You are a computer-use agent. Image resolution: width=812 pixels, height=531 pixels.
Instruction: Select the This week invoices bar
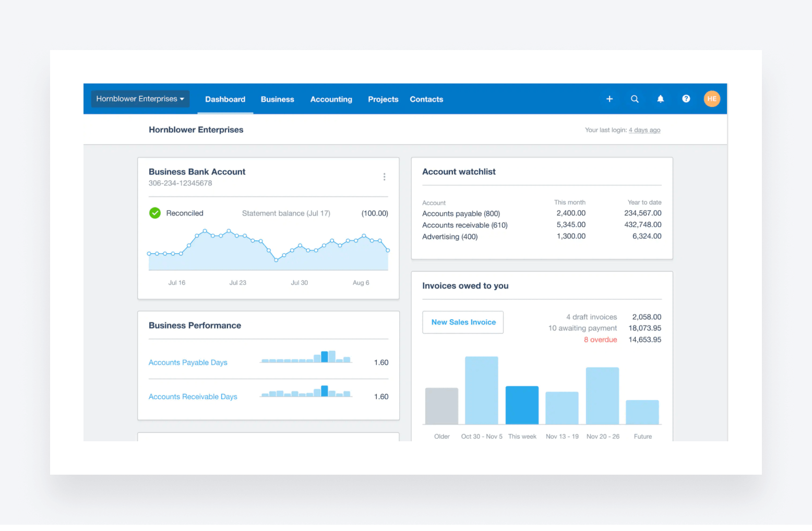click(522, 405)
